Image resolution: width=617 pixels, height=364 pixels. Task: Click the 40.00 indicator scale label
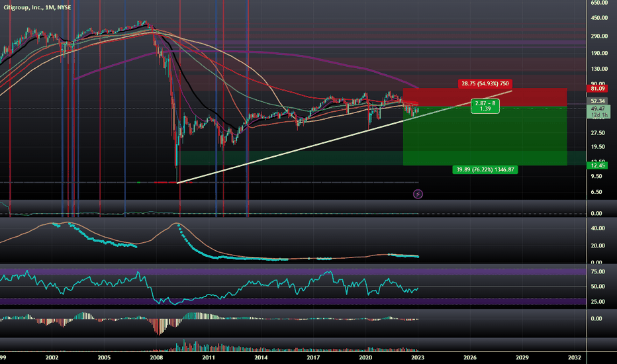coord(598,228)
